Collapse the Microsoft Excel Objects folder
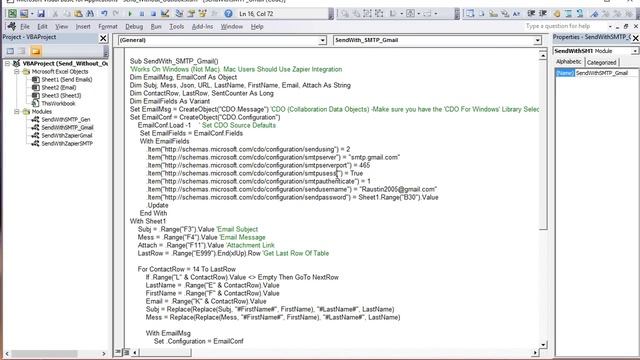 point(16,71)
